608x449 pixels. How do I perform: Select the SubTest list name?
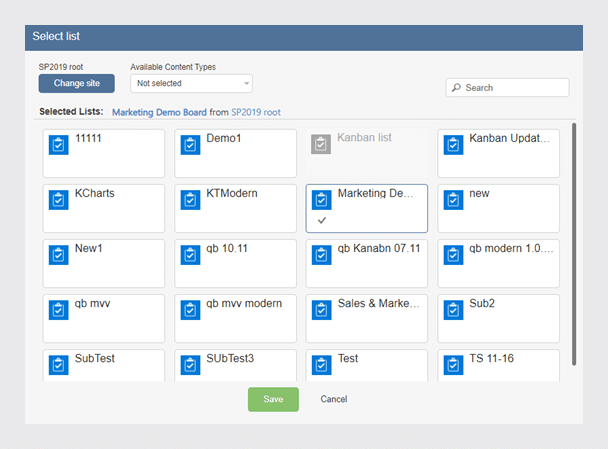tap(95, 359)
